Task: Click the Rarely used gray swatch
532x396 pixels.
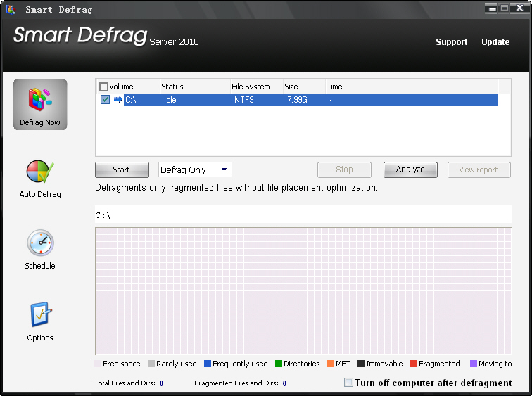Action: (151, 364)
